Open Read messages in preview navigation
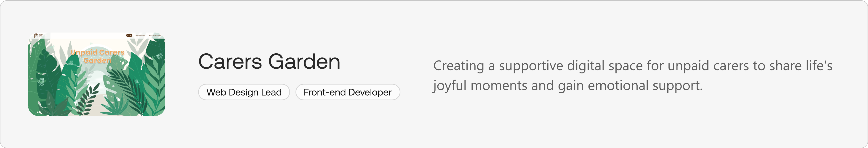This screenshot has width=868, height=148. (x=155, y=35)
